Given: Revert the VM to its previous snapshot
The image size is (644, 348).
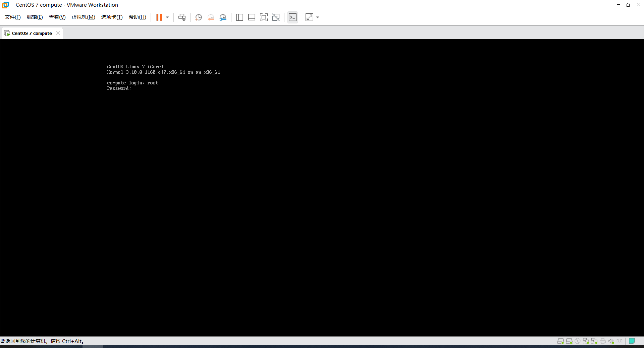Looking at the screenshot, I should click(211, 17).
